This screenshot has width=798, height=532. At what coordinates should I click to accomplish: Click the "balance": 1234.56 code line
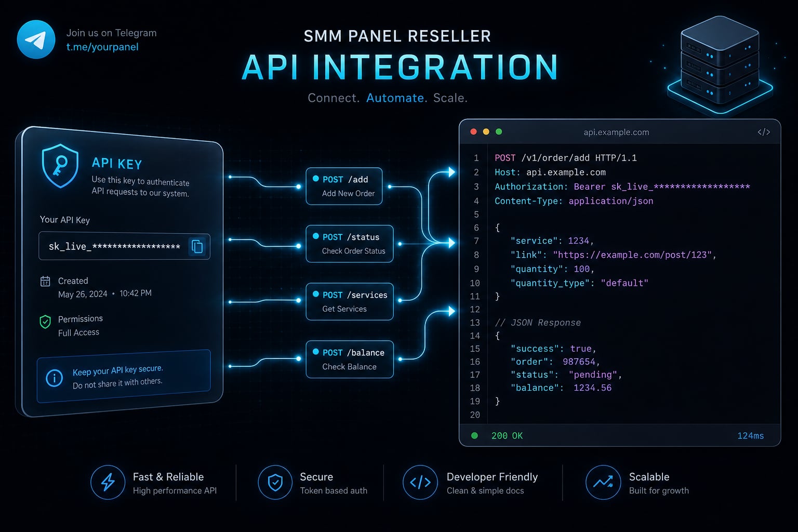pyautogui.click(x=561, y=388)
